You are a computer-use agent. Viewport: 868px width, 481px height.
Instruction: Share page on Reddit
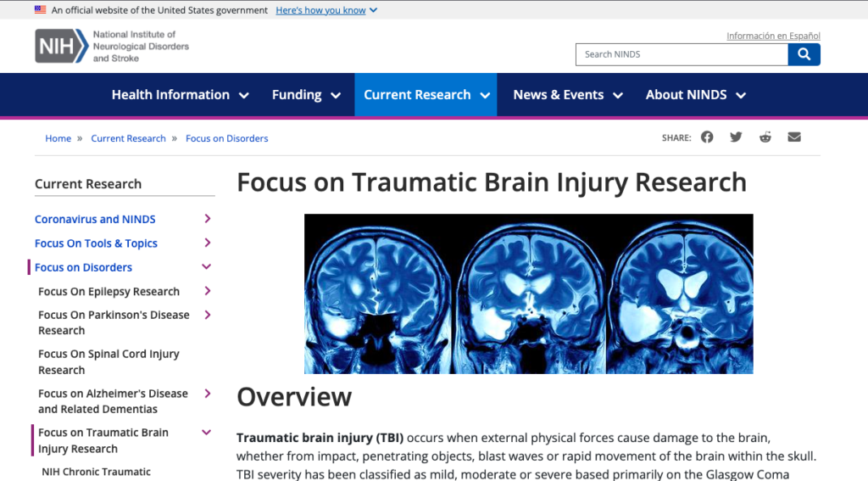(x=765, y=137)
